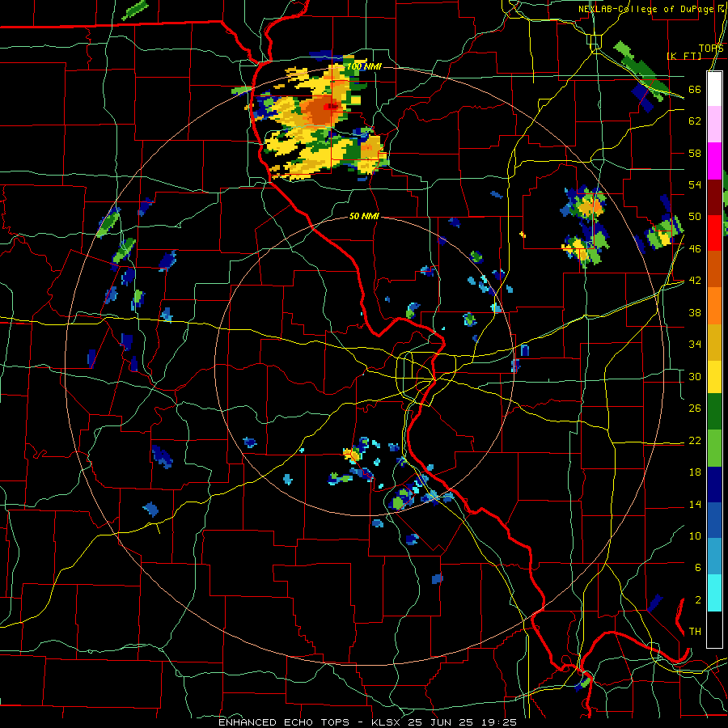
Task: Select the dark green legend swatch
Action: click(714, 411)
